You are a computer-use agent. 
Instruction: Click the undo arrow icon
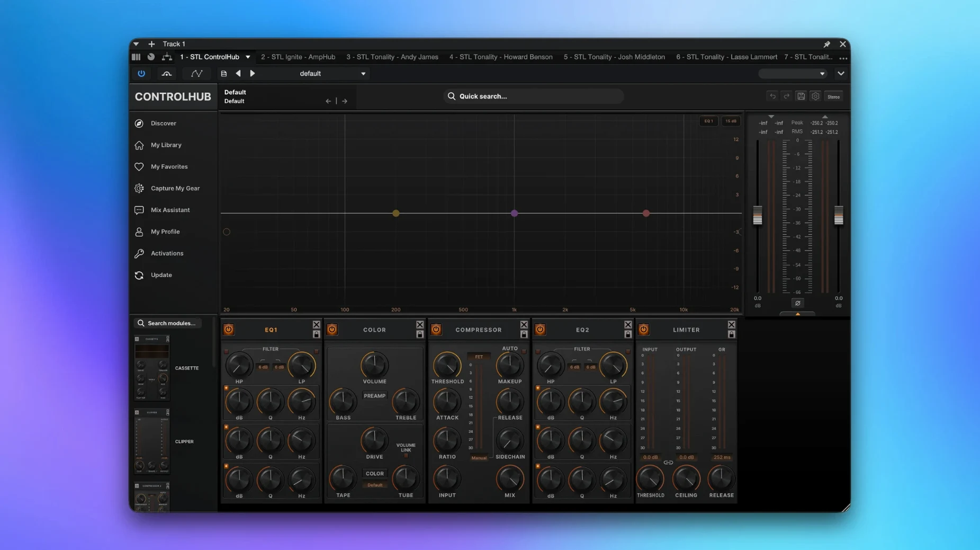tap(772, 96)
